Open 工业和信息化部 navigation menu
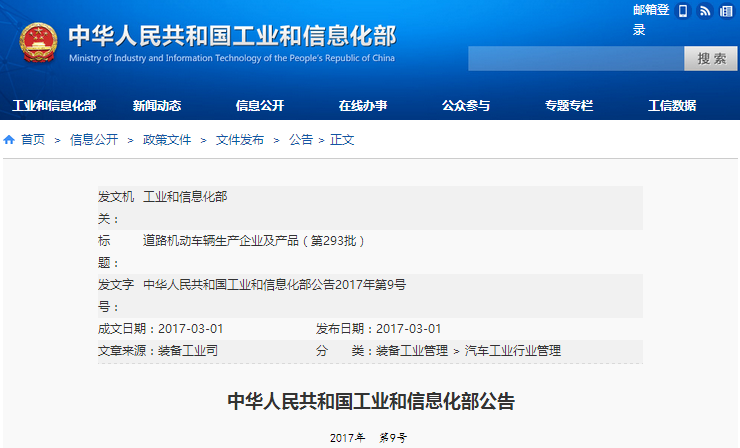The width and height of the screenshot is (740, 448). (54, 106)
